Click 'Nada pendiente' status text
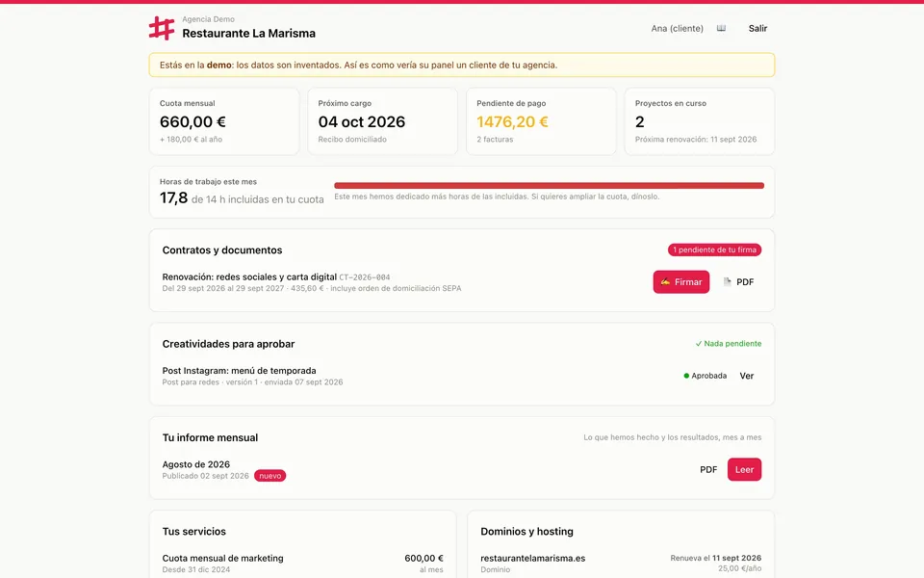 click(x=732, y=343)
